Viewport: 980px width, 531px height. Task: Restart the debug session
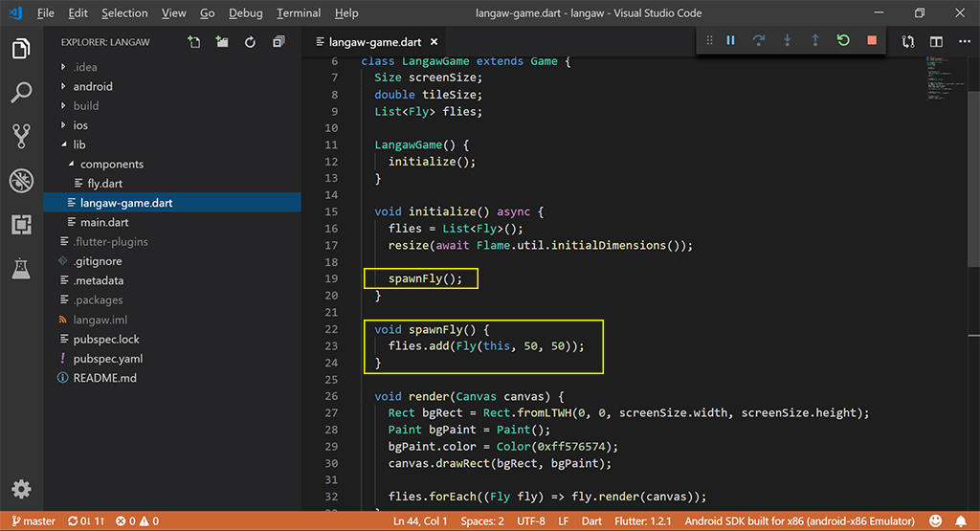point(842,41)
